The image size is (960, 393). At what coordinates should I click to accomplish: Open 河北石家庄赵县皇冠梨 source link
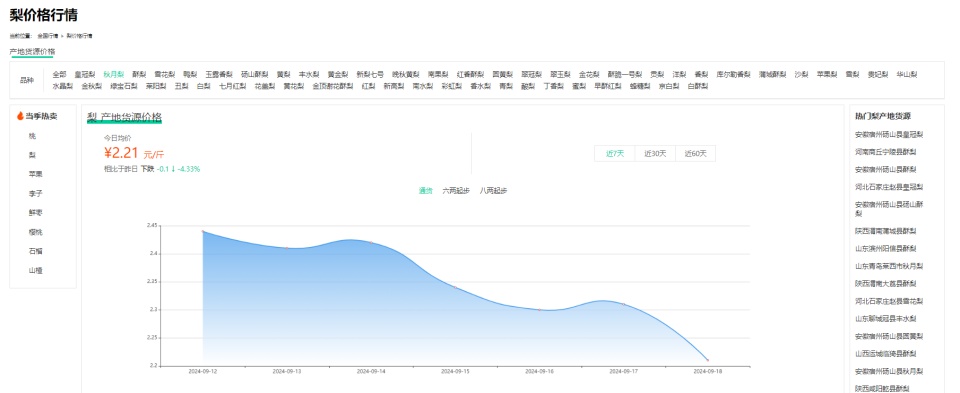(889, 187)
